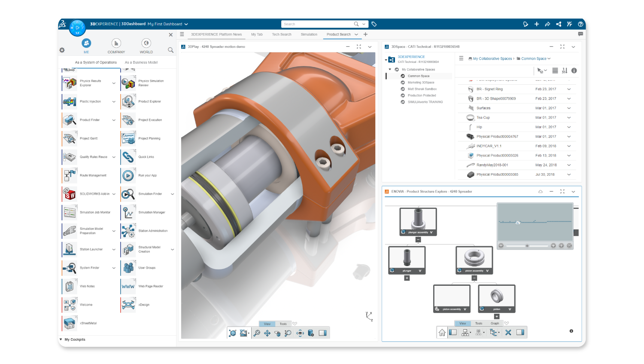Toggle the visibility eye icon in 3DPlay toolbar
The height and width of the screenshot is (364, 644).
pos(300,333)
